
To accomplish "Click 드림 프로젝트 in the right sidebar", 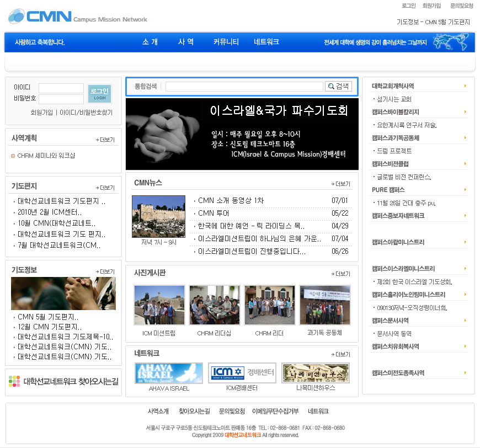I will [x=394, y=151].
